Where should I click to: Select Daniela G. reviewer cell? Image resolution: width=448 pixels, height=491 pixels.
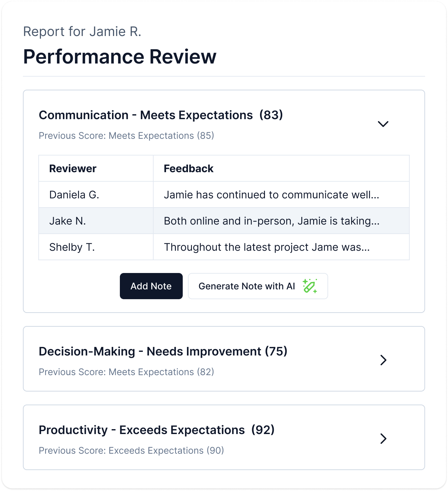[74, 195]
